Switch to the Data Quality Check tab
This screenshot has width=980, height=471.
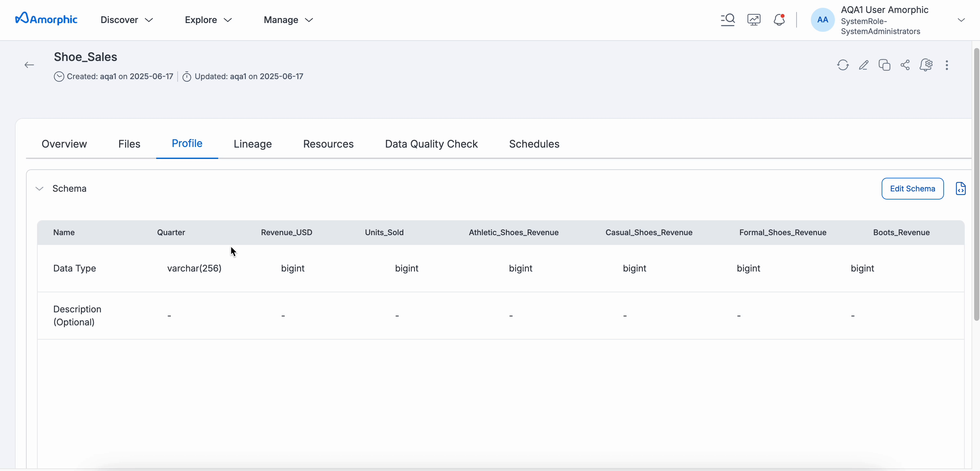pyautogui.click(x=431, y=144)
